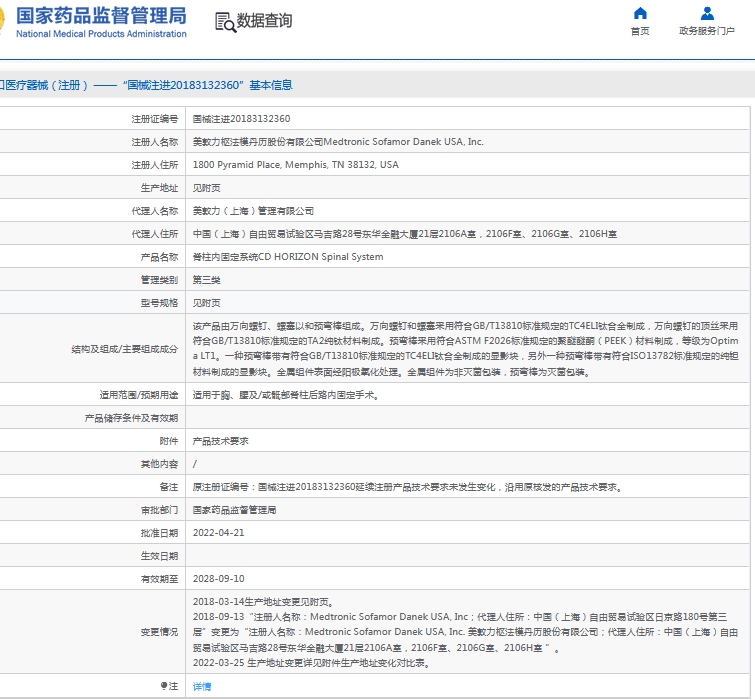
Task: Click the 其他内容 label
Action: [x=159, y=464]
